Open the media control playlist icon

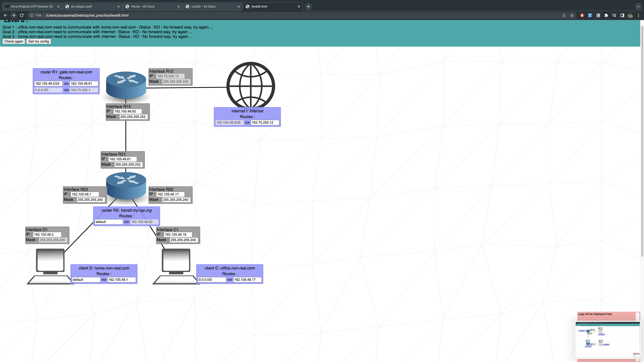[x=614, y=15]
